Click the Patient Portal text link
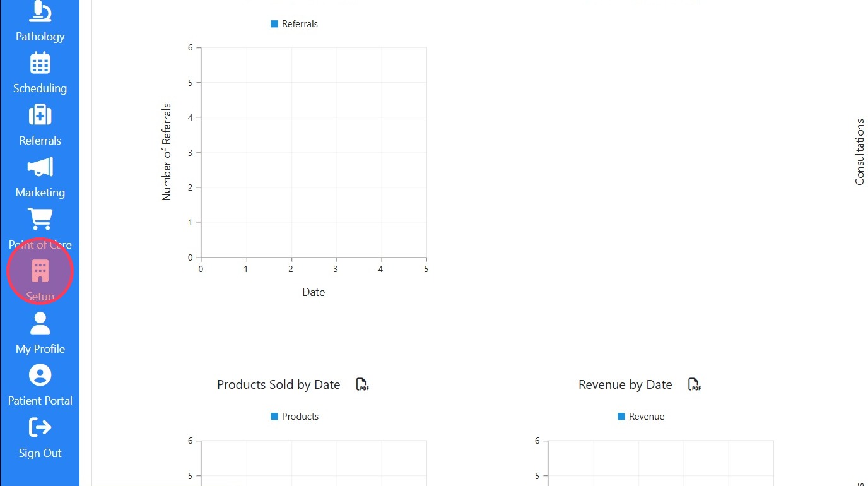The width and height of the screenshot is (868, 486). click(x=40, y=401)
